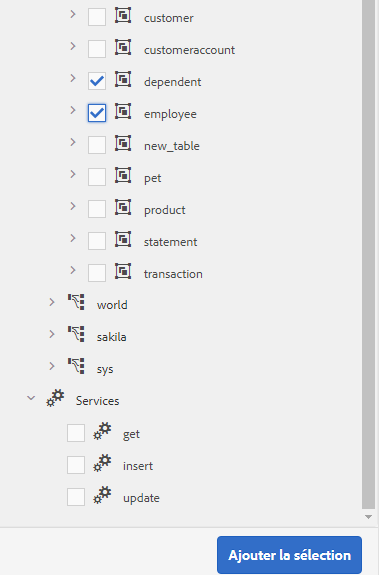The width and height of the screenshot is (379, 575).
Task: Click the get service gear icon
Action: pyautogui.click(x=102, y=431)
